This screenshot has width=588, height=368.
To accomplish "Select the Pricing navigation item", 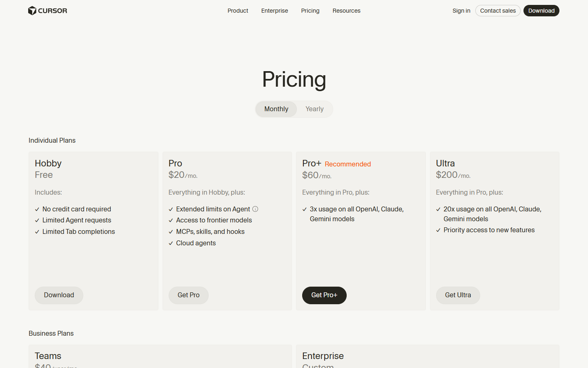I will tap(310, 11).
